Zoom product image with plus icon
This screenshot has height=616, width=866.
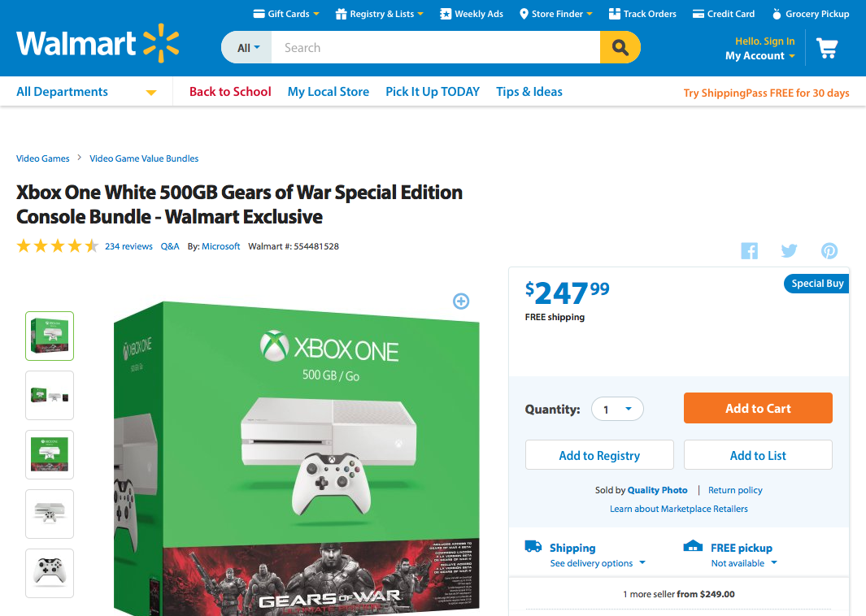[460, 301]
